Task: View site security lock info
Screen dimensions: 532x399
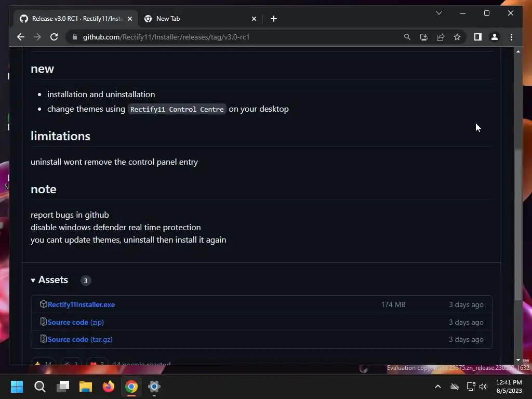Action: coord(75,37)
